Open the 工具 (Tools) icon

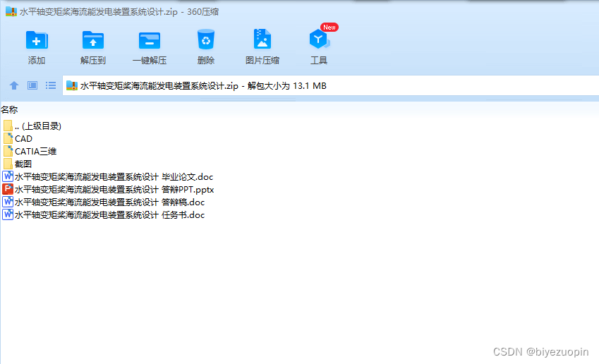pyautogui.click(x=319, y=40)
